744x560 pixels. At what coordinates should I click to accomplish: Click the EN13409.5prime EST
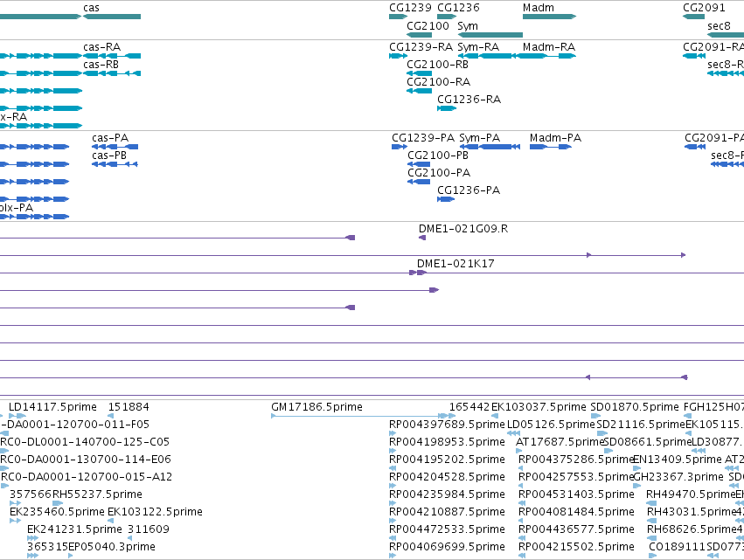[637, 468]
